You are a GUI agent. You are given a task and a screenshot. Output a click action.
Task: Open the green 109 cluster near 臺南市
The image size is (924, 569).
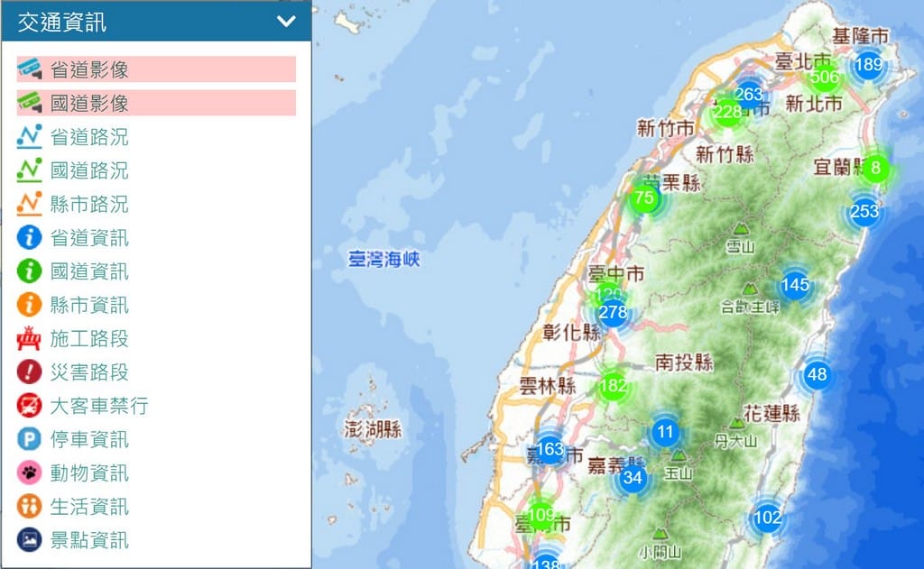click(x=541, y=515)
